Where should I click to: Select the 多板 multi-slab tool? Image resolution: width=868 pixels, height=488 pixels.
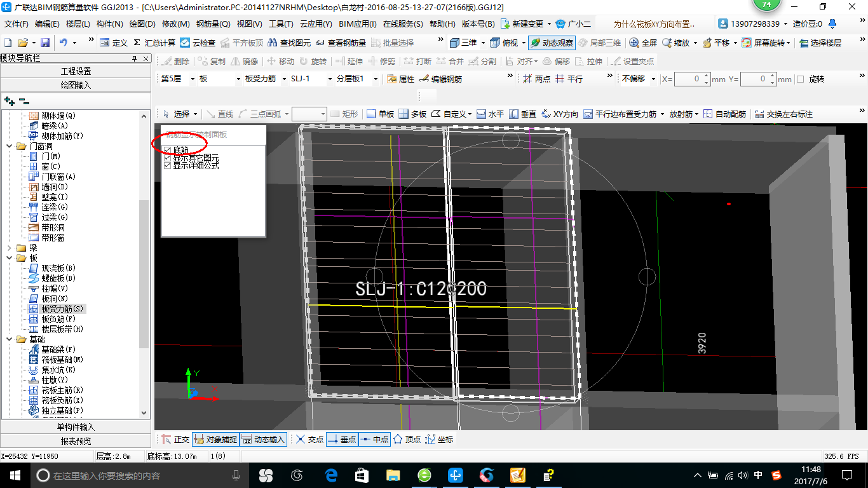tap(413, 114)
